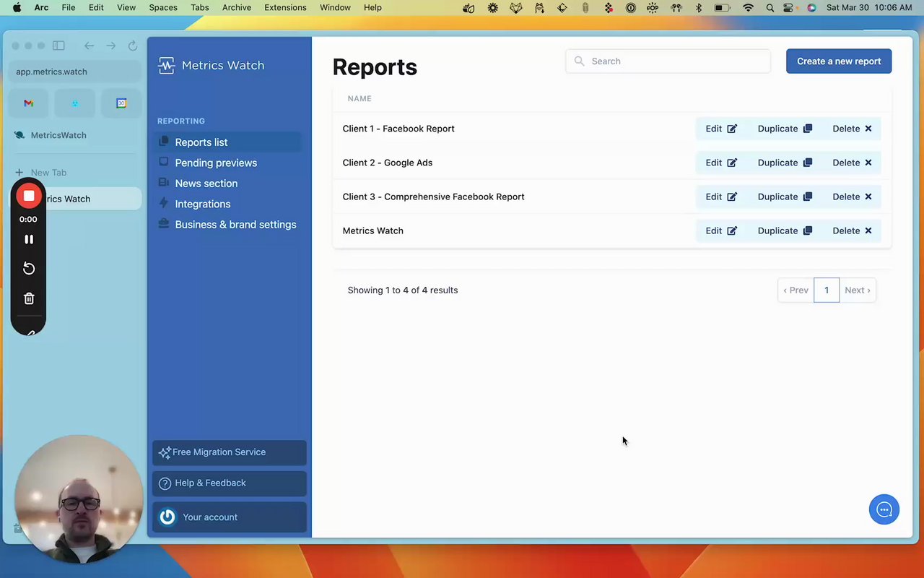Pause the recording
Screen dimensions: 924x578
pos(29,239)
